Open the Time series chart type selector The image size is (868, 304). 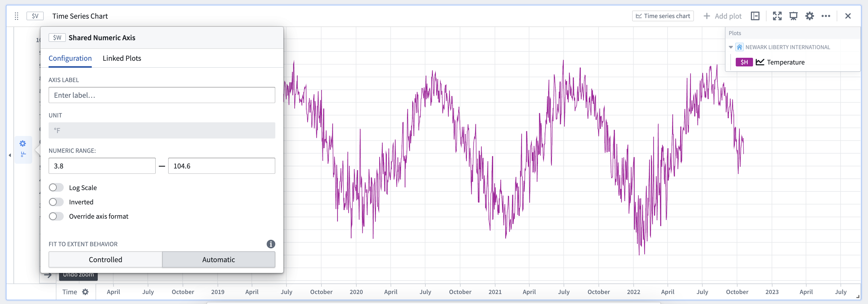(662, 16)
